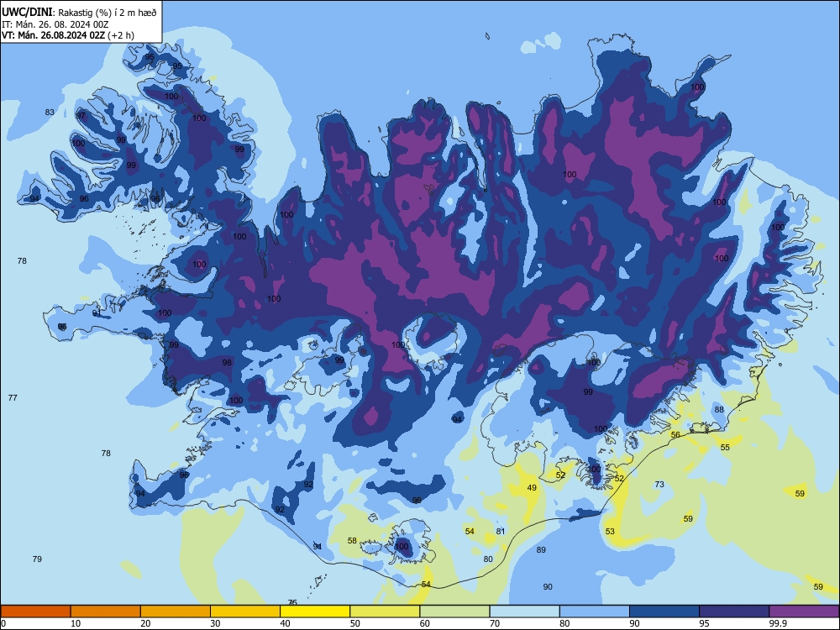The image size is (840, 630).
Task: Pick the pale green 60–70 legend swatch
Action: tap(454, 612)
